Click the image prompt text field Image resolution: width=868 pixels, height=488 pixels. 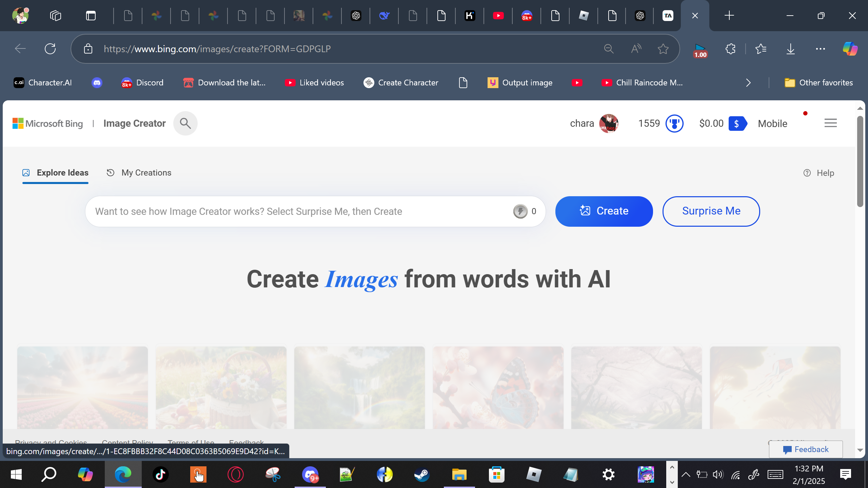pos(298,211)
